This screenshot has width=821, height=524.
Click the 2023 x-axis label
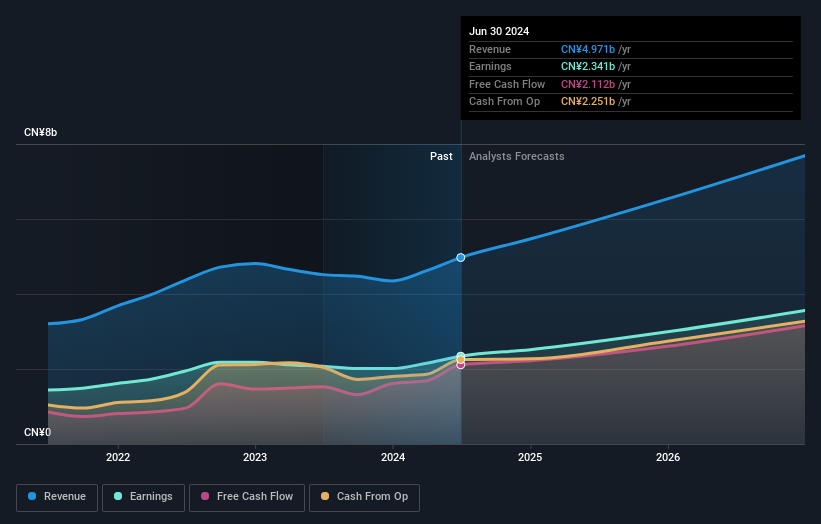[x=255, y=457]
